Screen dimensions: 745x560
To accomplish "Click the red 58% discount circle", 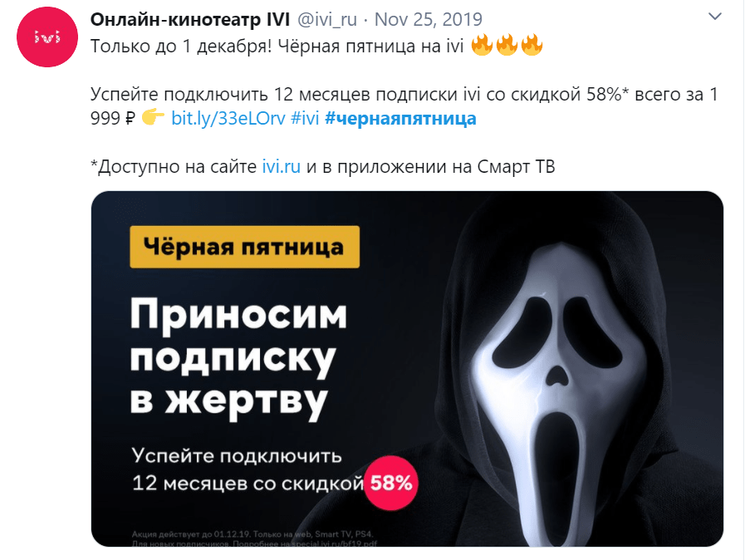I will point(391,483).
